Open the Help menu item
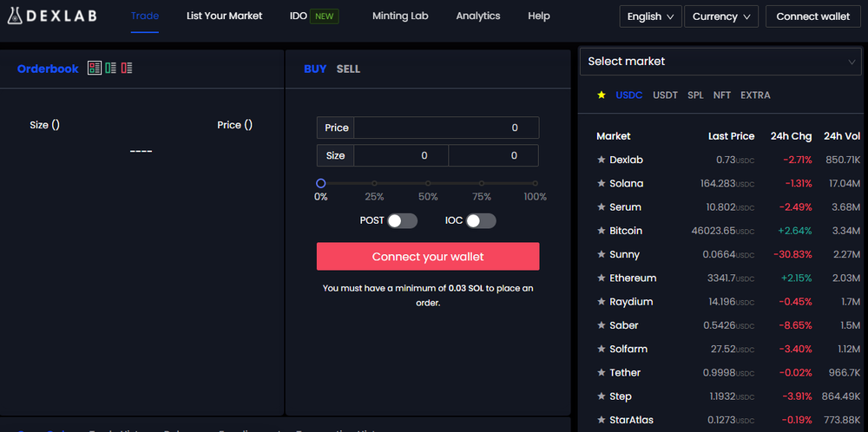Screen dimensions: 868x432 pos(539,16)
